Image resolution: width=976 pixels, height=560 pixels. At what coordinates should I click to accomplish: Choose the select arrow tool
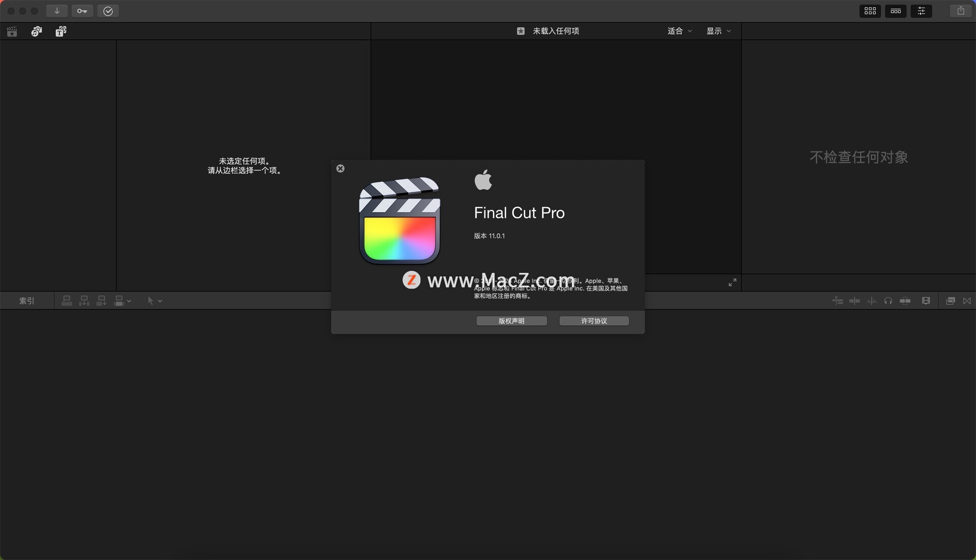[x=150, y=301]
